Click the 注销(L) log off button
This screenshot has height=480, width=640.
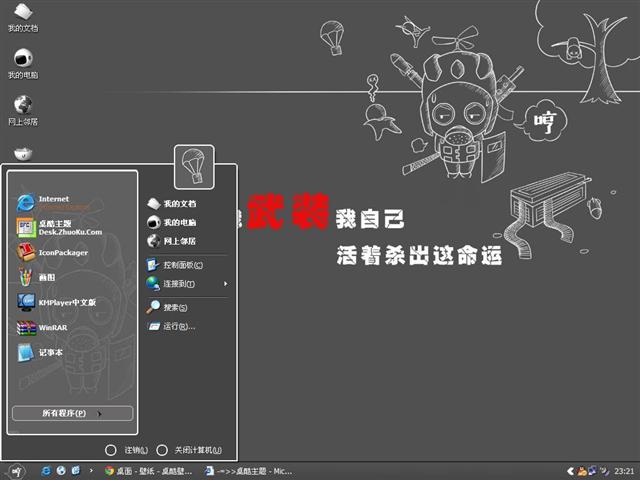(127, 450)
